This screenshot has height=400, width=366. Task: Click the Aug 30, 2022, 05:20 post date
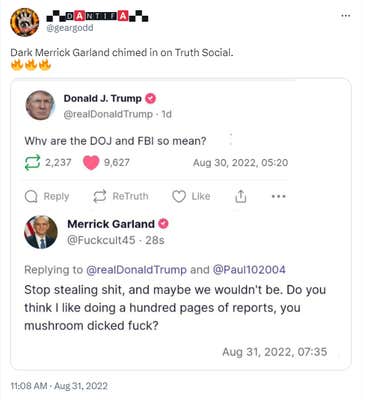tap(240, 163)
